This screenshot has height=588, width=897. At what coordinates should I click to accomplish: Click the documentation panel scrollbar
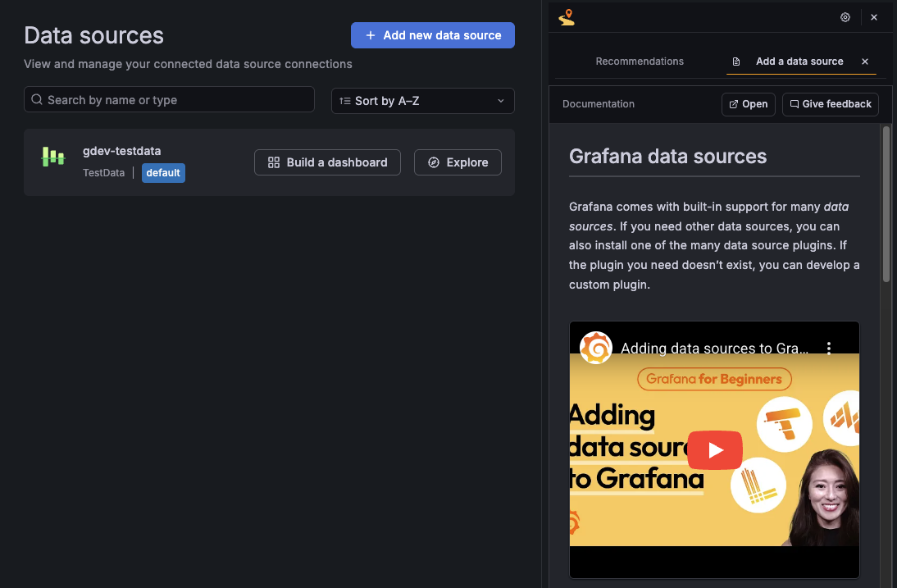click(886, 205)
